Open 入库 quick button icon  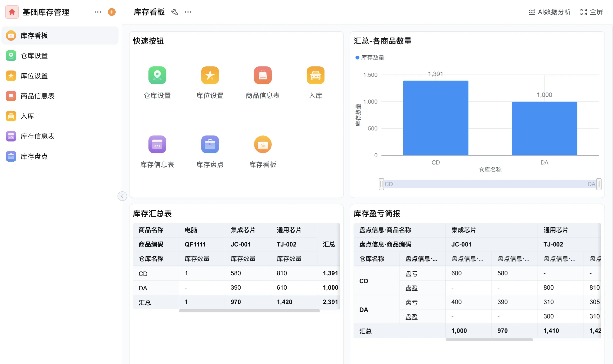[x=316, y=75]
